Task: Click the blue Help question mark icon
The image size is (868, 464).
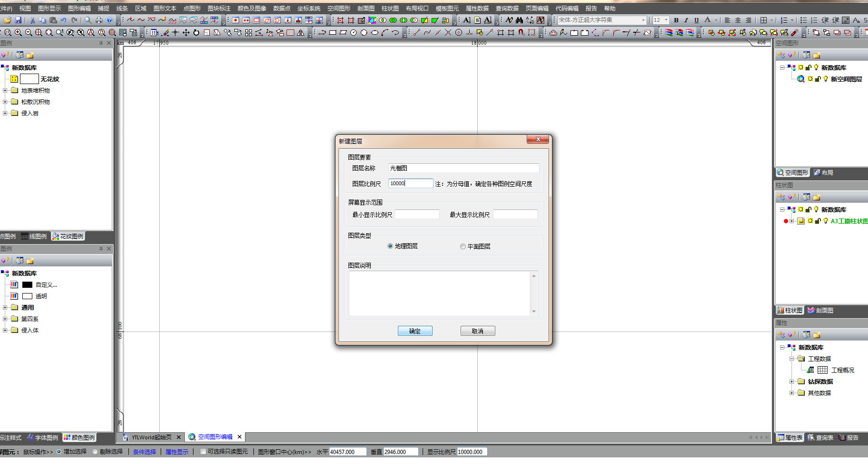Action: pos(109,20)
